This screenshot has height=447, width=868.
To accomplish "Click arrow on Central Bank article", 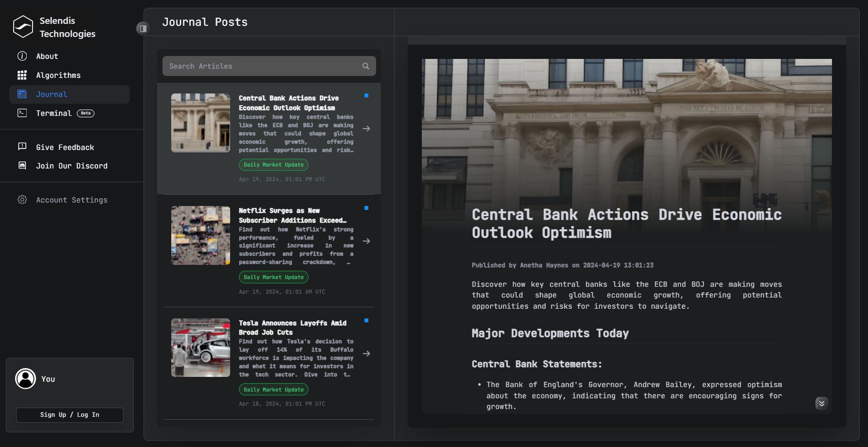I will pyautogui.click(x=366, y=129).
